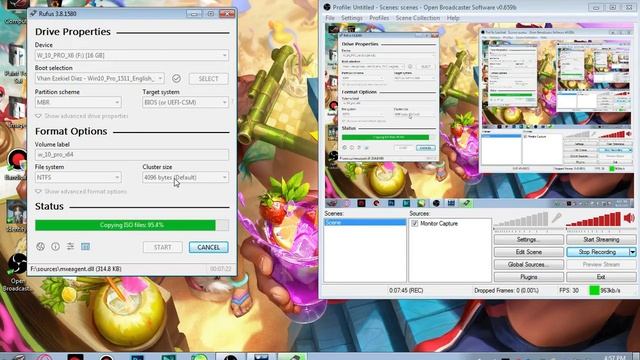Click the OBS Settings... button
Viewport: 640px width, 360px height.
pos(529,240)
